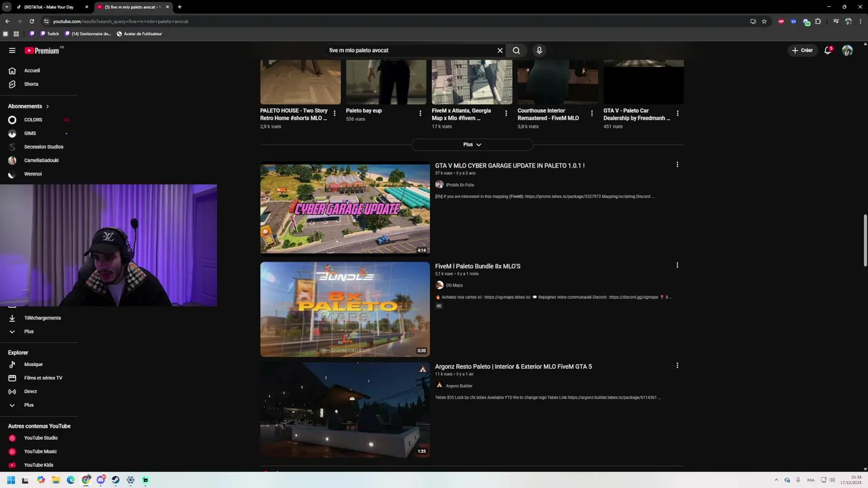Open Avatar de l'utilisateur bookmark
This screenshot has width=868, height=488.
(139, 34)
